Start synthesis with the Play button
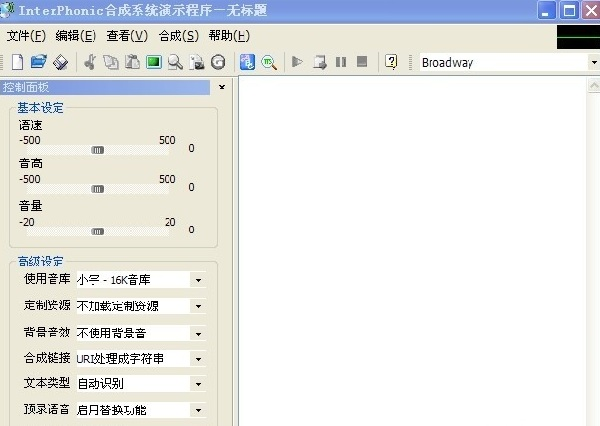The height and width of the screenshot is (426, 600). (x=297, y=62)
